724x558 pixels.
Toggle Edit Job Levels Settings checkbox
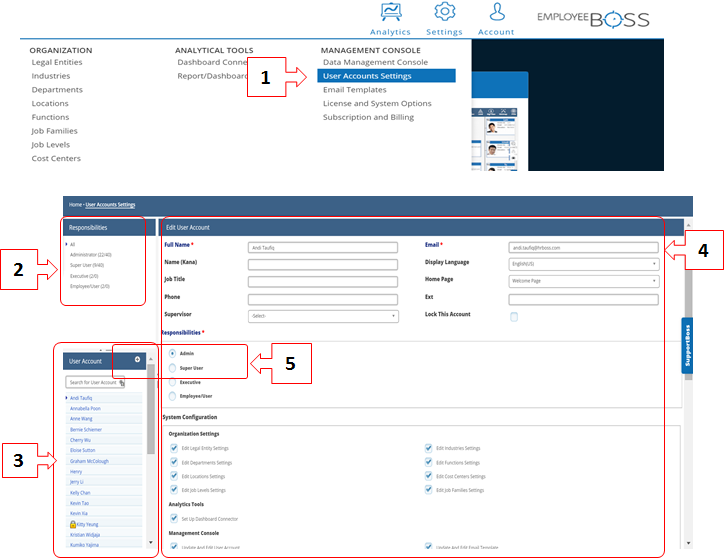pos(174,490)
